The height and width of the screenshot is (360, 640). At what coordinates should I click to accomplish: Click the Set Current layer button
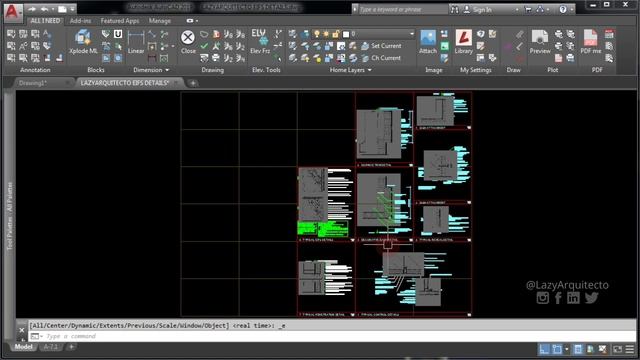(x=381, y=46)
